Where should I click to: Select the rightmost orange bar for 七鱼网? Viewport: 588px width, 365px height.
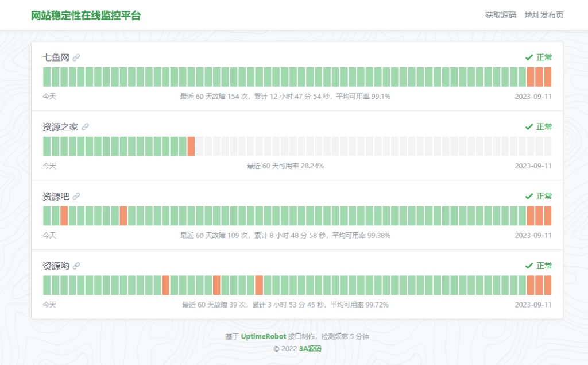(548, 77)
